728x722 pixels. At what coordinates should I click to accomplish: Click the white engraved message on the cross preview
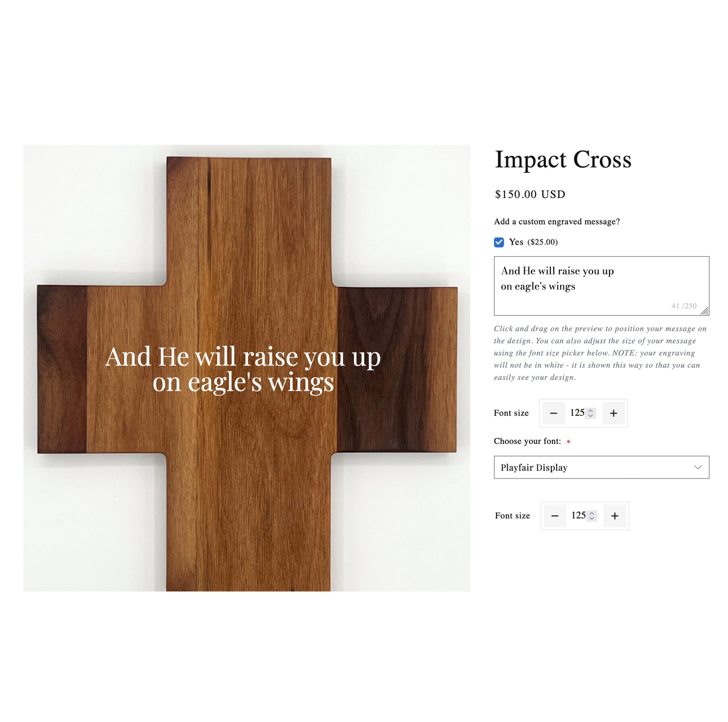pyautogui.click(x=243, y=369)
